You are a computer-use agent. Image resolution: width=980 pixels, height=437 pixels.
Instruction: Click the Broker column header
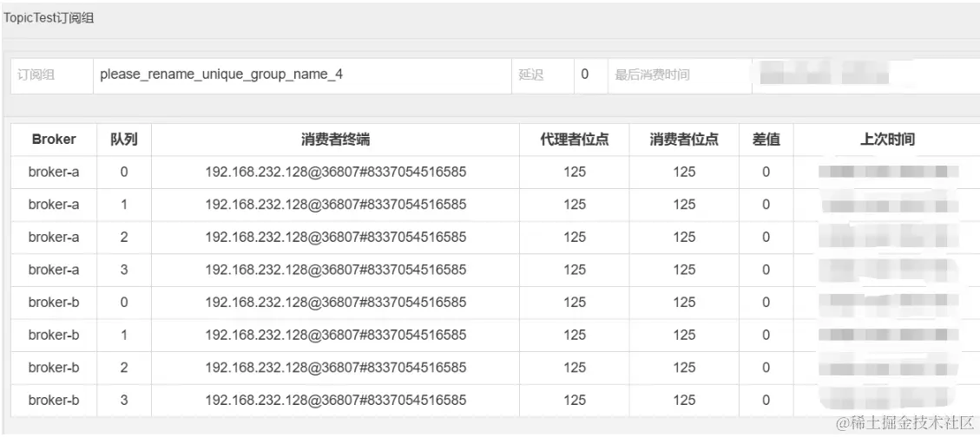point(54,140)
